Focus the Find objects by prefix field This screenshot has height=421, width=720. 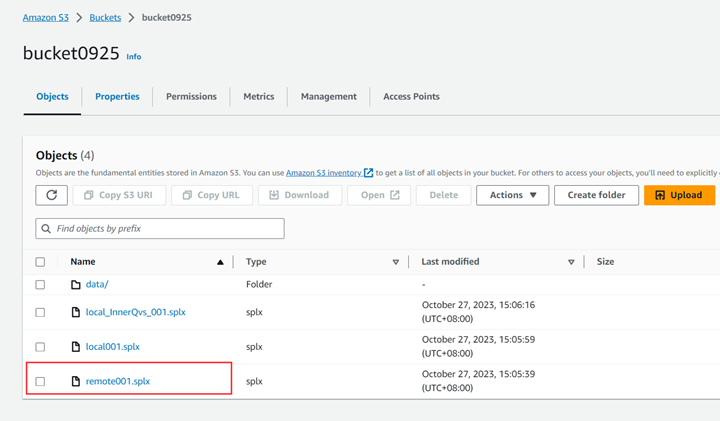click(x=165, y=229)
